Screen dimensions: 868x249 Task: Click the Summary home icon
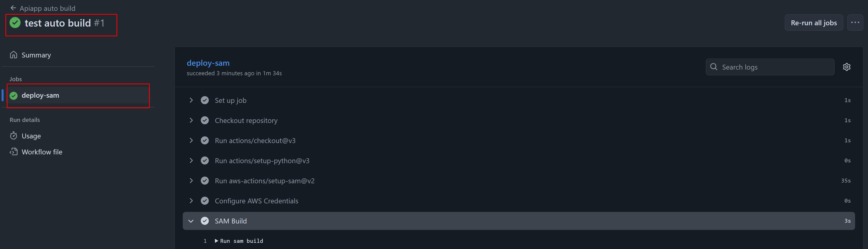[x=13, y=55]
